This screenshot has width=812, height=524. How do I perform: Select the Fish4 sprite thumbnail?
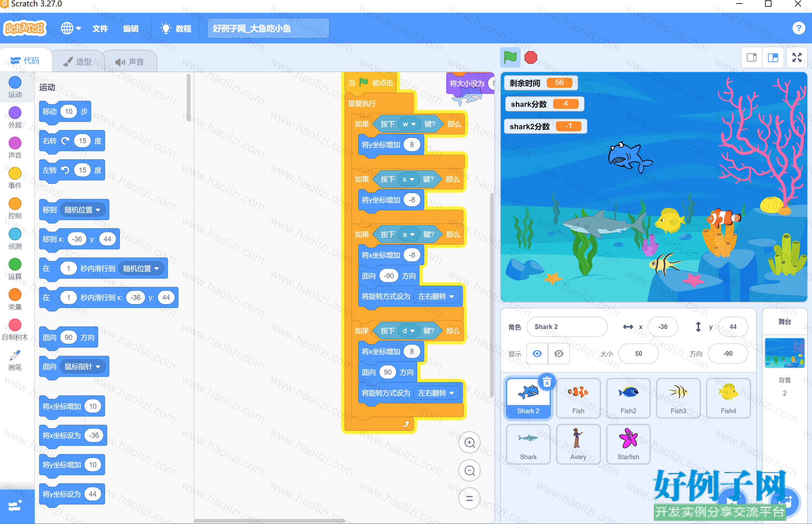click(x=728, y=398)
